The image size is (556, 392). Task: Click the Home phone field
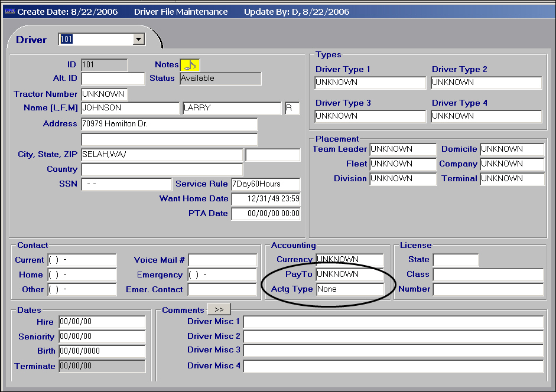(x=82, y=275)
